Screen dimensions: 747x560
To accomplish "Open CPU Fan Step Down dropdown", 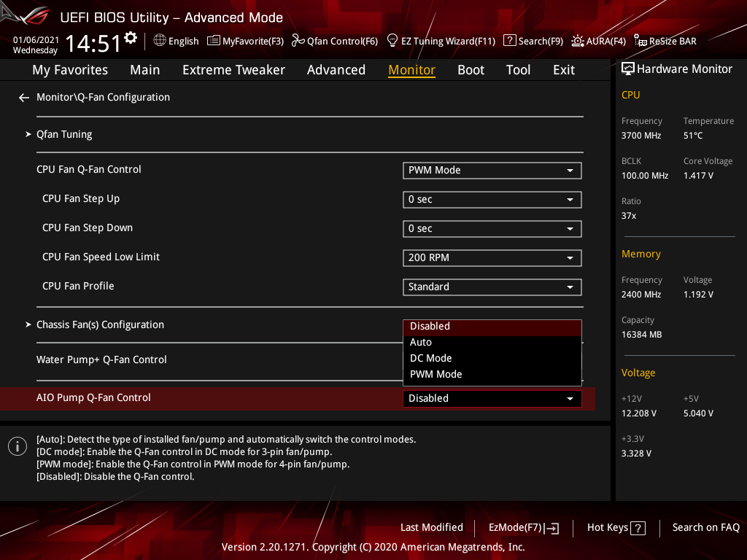I will pyautogui.click(x=492, y=228).
